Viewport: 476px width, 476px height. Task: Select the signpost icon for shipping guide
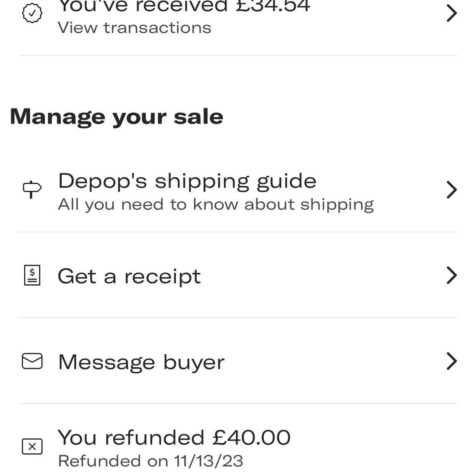(x=32, y=189)
